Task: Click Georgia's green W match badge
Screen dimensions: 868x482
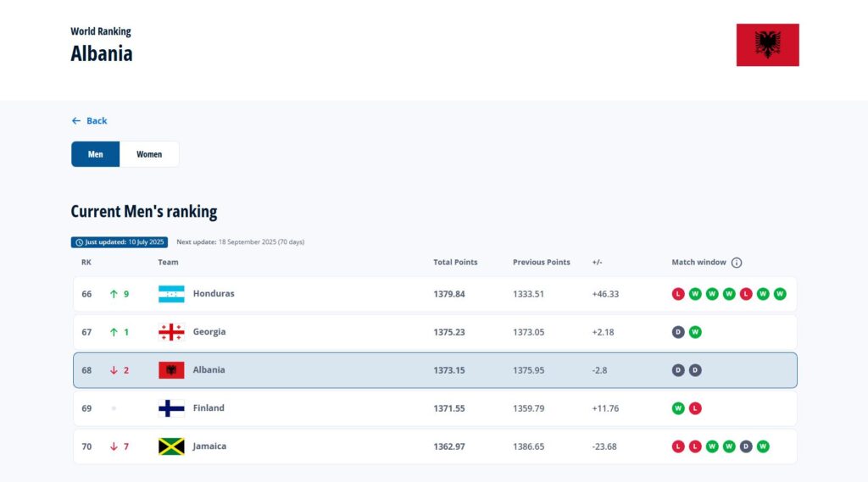Action: click(695, 332)
